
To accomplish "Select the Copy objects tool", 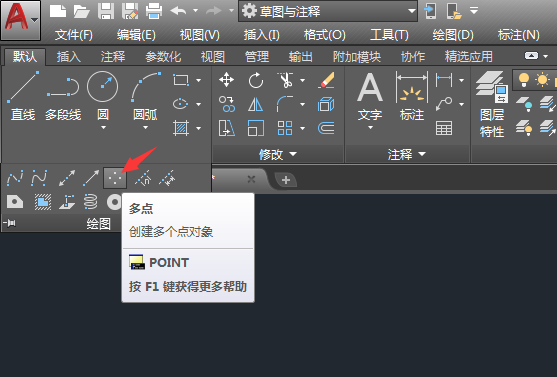I will [227, 104].
